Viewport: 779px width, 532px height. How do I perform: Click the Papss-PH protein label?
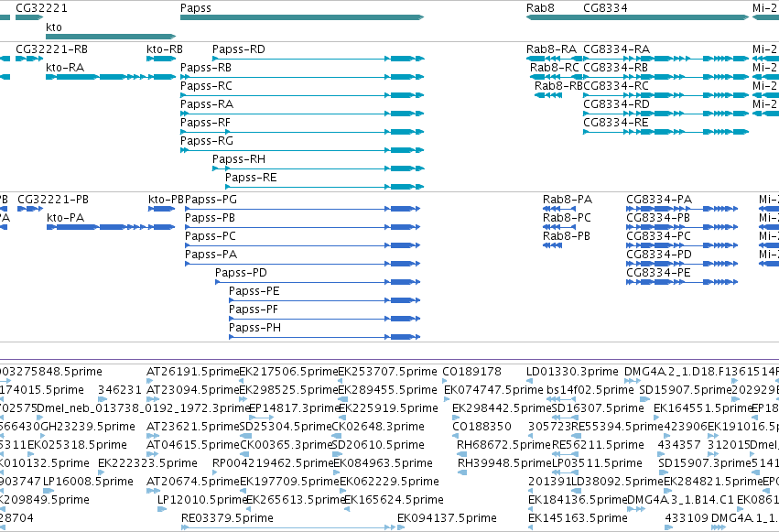pos(254,329)
